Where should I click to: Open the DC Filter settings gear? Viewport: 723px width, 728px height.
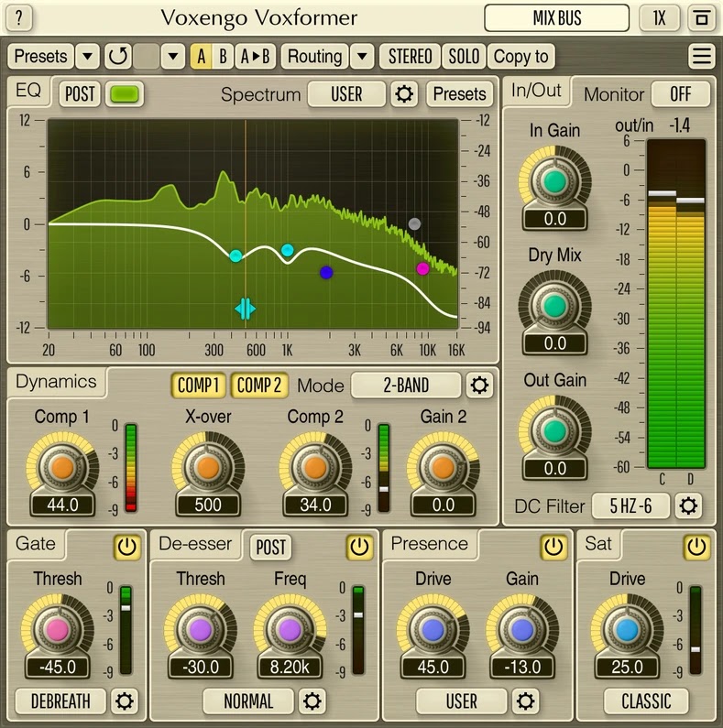tap(688, 505)
